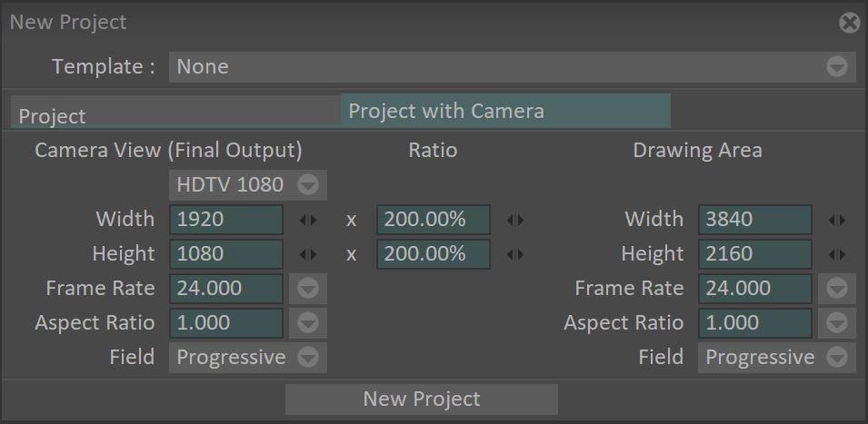Open the Camera View Aspect Ratio dropdown arrow
Screen dimensions: 868x424
[308, 323]
